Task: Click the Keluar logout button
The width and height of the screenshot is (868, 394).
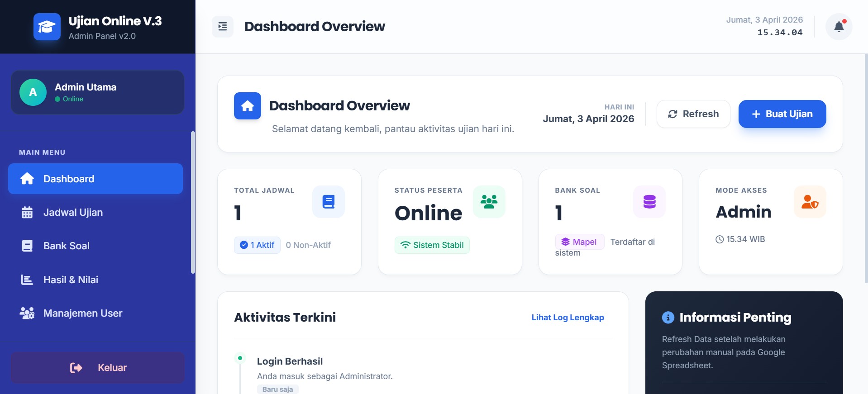Action: tap(98, 367)
